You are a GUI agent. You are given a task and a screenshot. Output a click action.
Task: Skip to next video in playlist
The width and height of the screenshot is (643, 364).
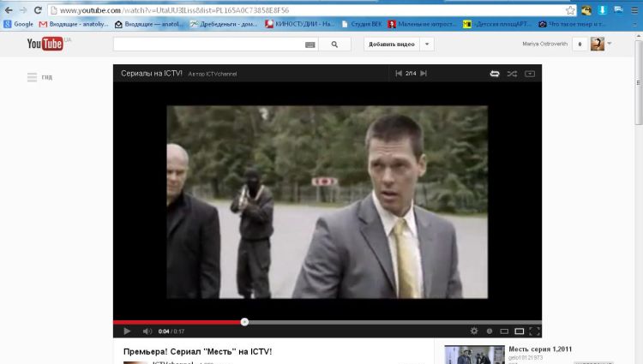click(424, 74)
